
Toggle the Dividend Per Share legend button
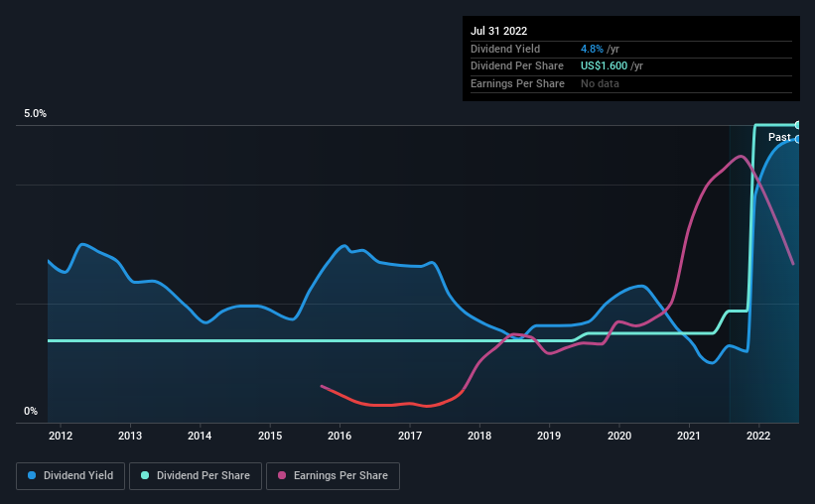point(196,476)
